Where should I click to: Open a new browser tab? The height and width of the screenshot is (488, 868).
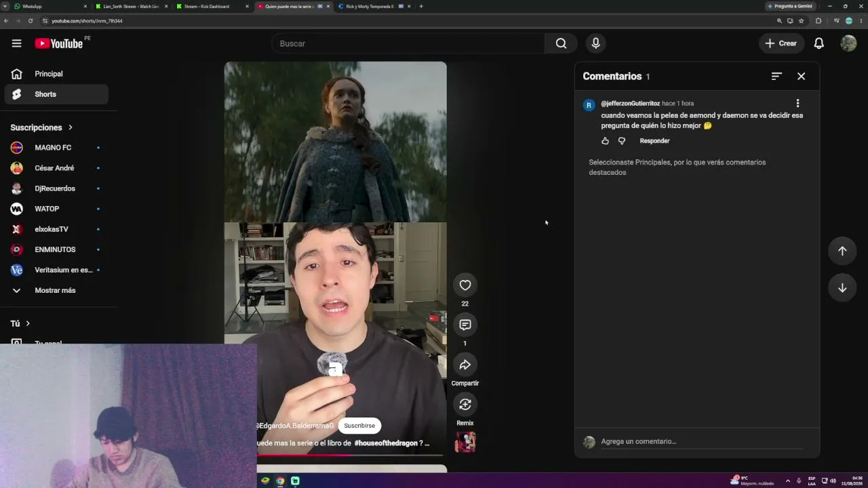(x=421, y=6)
